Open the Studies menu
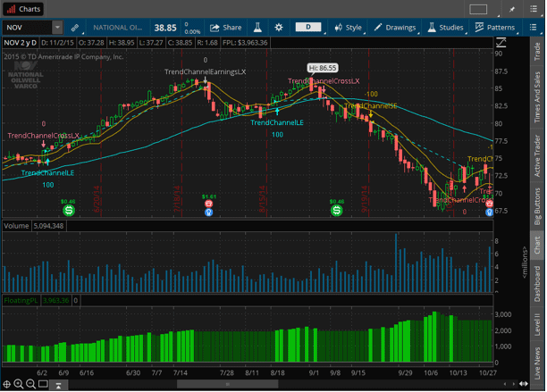The width and height of the screenshot is (547, 392). coord(445,28)
